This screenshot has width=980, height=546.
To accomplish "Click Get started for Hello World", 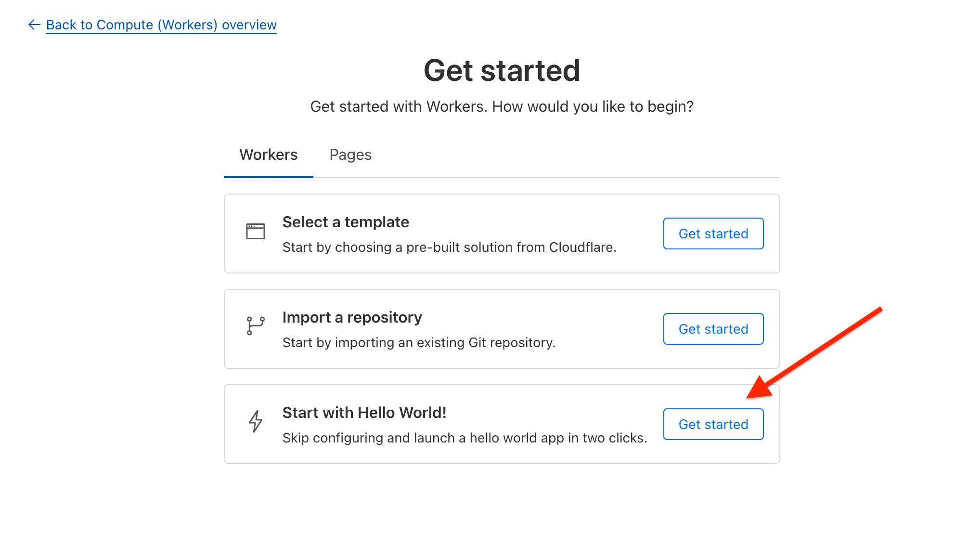I will [713, 424].
